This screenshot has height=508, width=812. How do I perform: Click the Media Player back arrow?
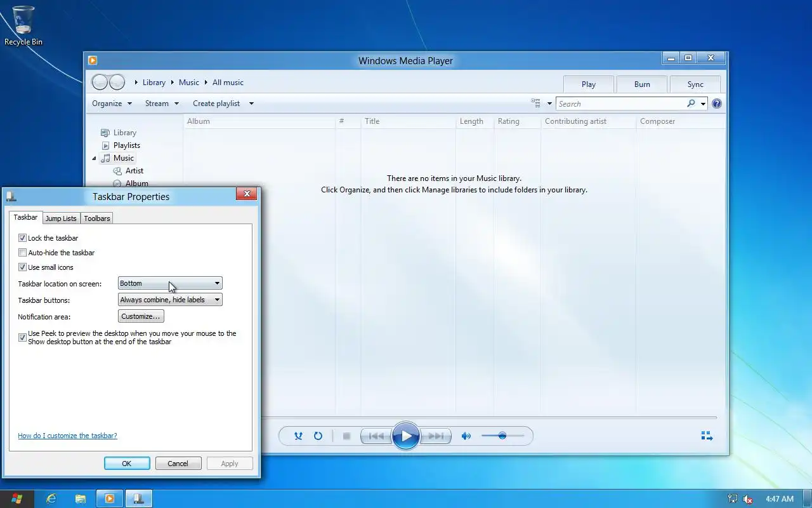(100, 82)
